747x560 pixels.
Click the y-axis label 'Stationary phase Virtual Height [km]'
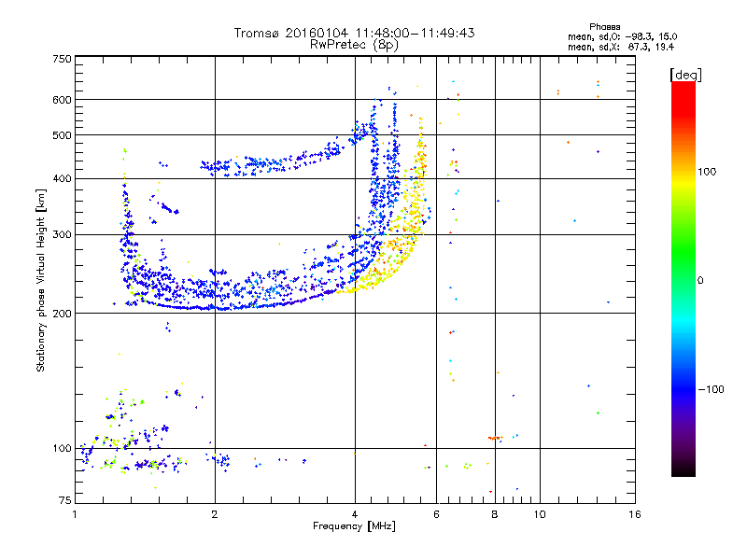(x=41, y=281)
